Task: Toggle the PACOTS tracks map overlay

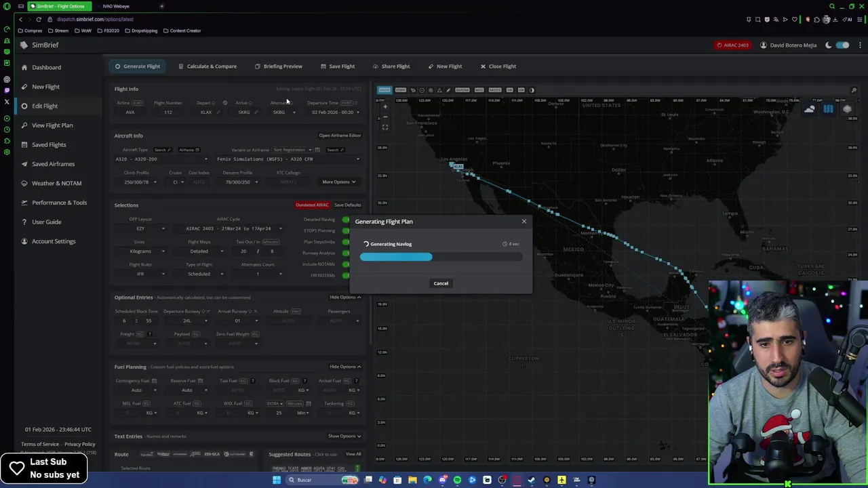Action: coord(496,90)
